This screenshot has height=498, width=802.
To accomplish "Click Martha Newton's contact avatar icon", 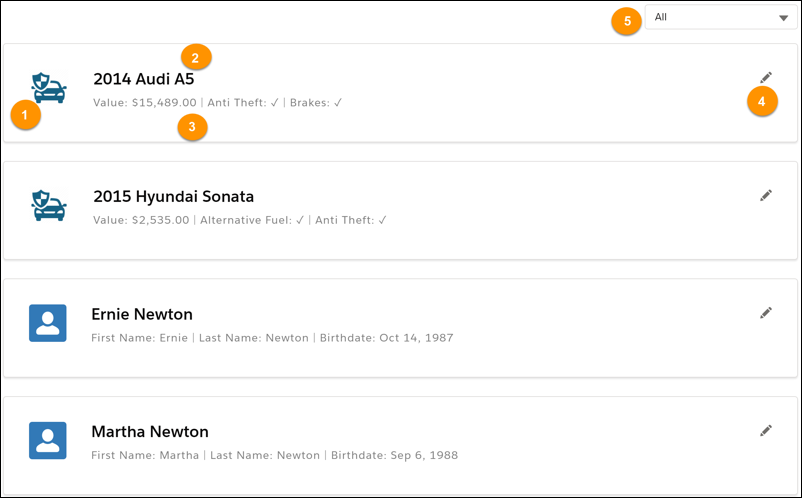I will click(48, 440).
